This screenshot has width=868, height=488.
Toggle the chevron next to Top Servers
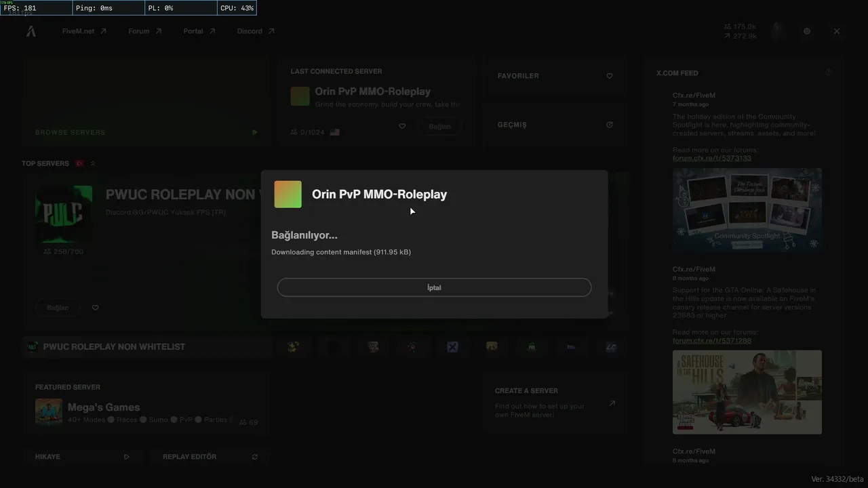tap(93, 163)
